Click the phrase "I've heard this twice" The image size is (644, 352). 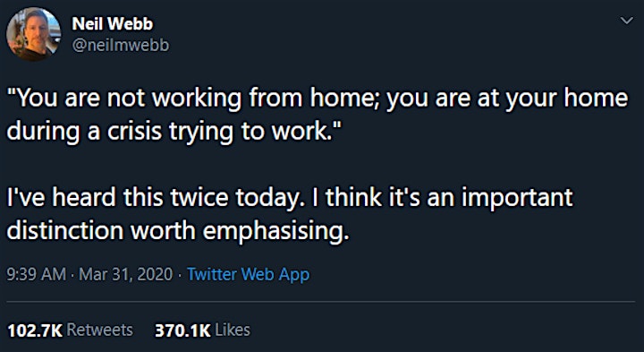pyautogui.click(x=116, y=198)
